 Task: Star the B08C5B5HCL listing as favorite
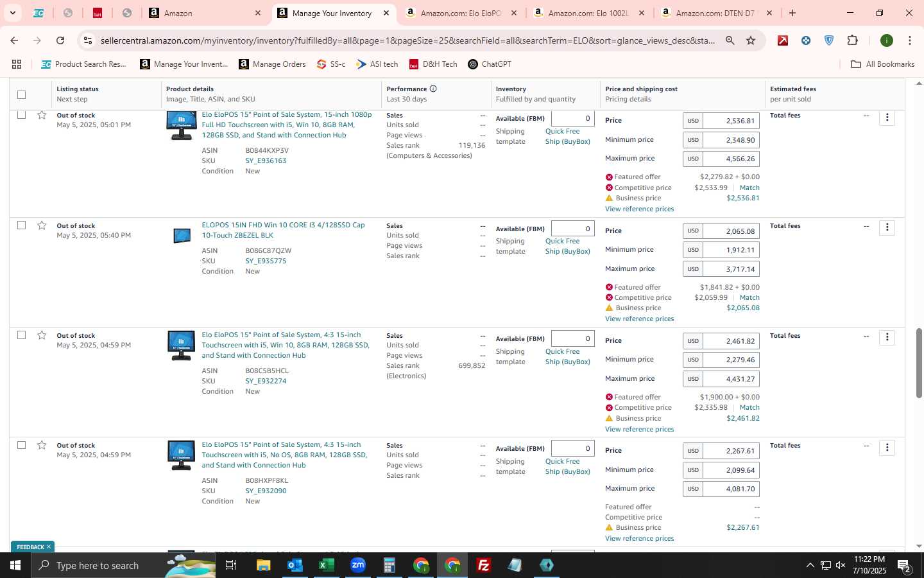click(42, 335)
